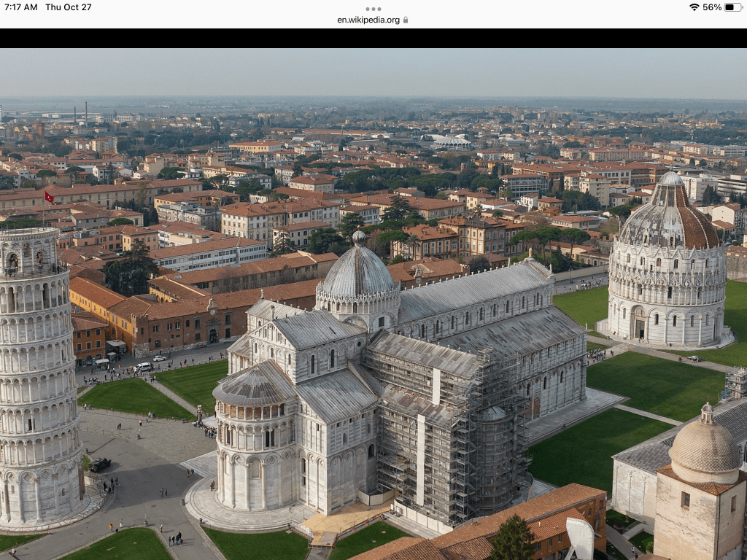Tap the lock icon beside the URL
Viewport: 747px width, 560px height.
point(406,20)
